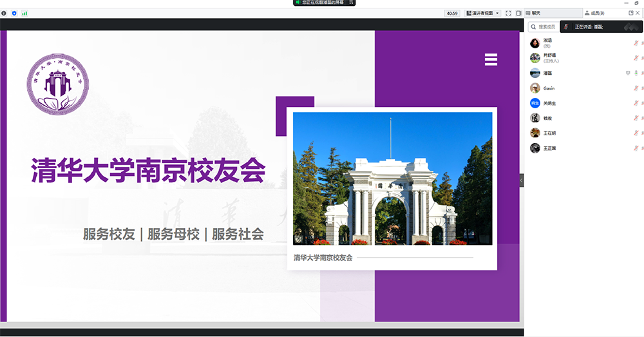This screenshot has width=644, height=337.
Task: Select the 关晓生 name in members list
Action: [x=549, y=104]
